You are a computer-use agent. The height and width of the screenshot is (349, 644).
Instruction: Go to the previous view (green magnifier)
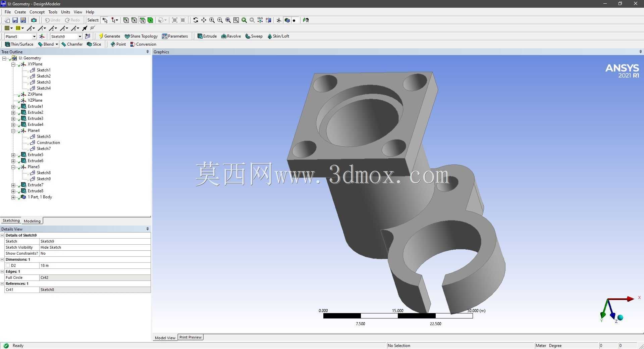[x=244, y=20]
